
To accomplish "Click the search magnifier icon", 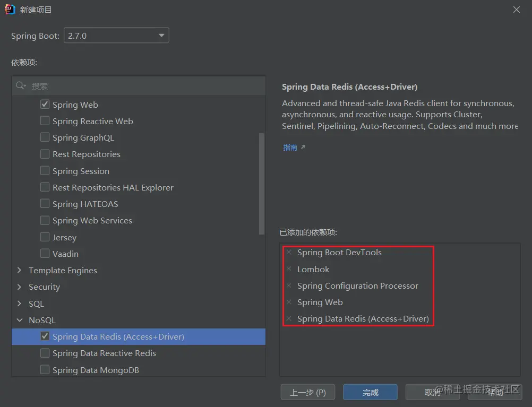I will [20, 85].
